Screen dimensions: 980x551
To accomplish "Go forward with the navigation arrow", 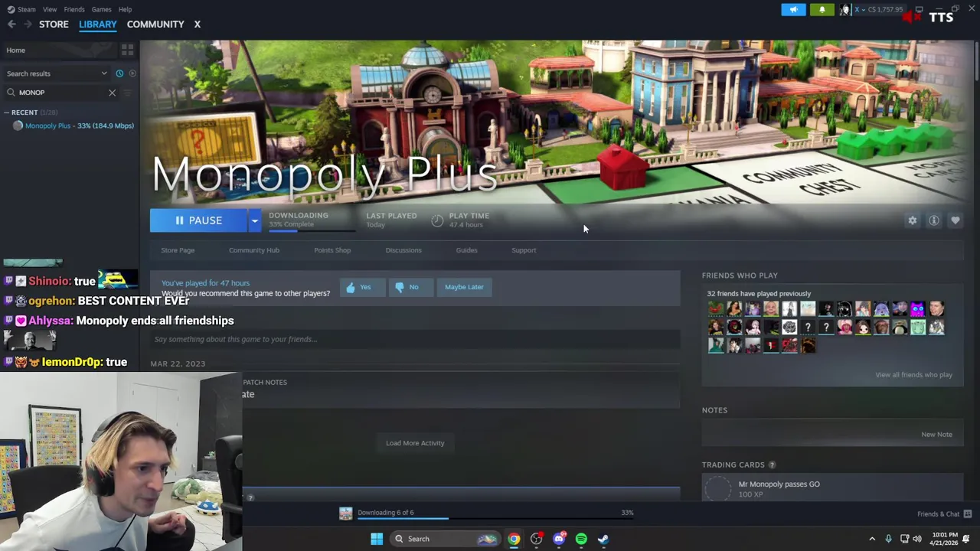I will (28, 24).
